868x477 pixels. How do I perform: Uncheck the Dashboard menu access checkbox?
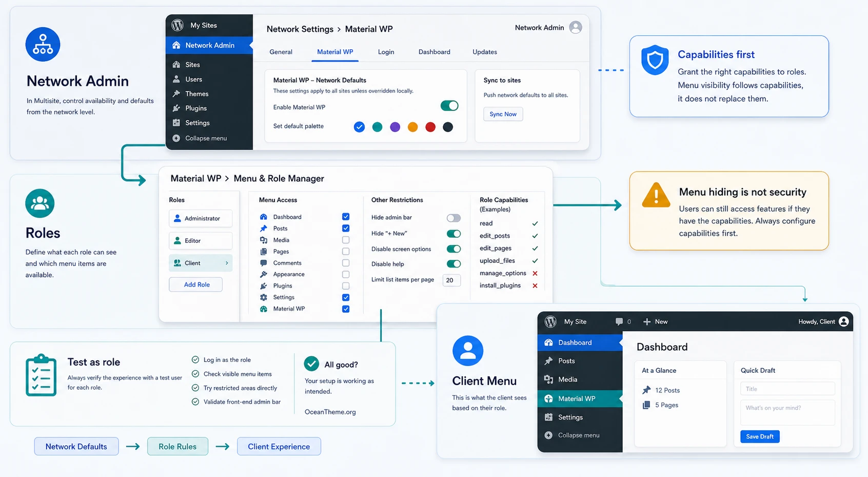[346, 217]
